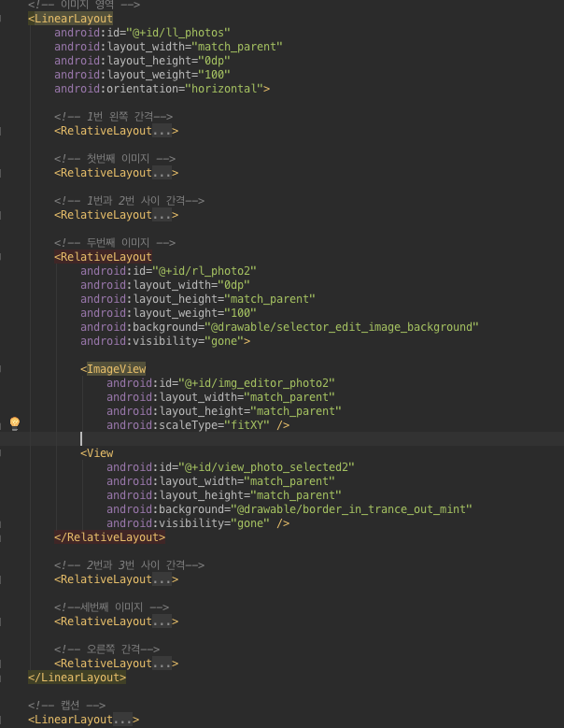Place cursor on the empty highlighted caret line
Viewport: 564px width, 728px height.
[282, 438]
